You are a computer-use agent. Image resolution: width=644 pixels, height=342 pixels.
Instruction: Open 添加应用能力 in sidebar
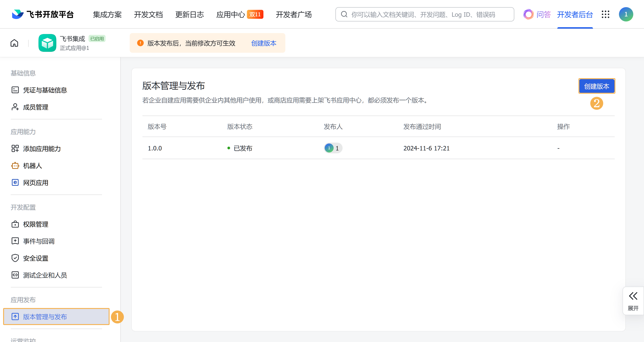click(x=42, y=149)
